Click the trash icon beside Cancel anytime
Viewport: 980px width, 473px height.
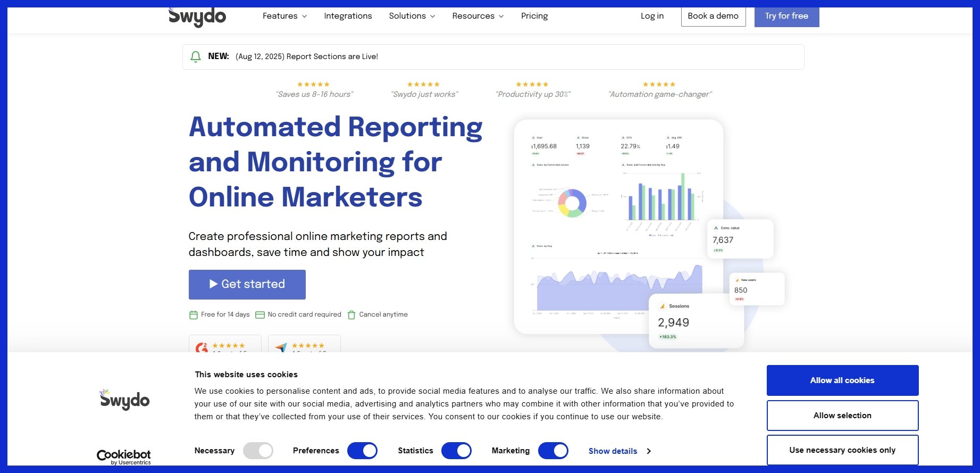click(x=351, y=315)
